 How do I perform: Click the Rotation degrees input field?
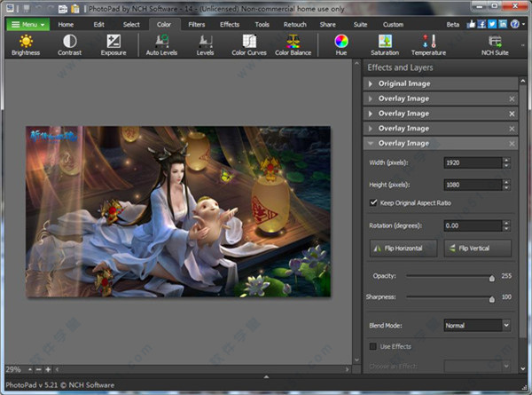tap(473, 225)
